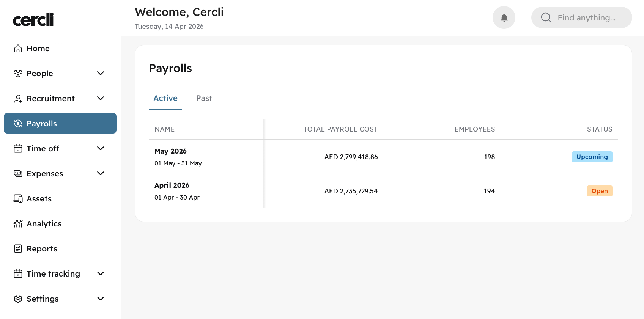Screen dimensions: 644x319
Task: Click the Settings gear icon
Action: (18, 299)
